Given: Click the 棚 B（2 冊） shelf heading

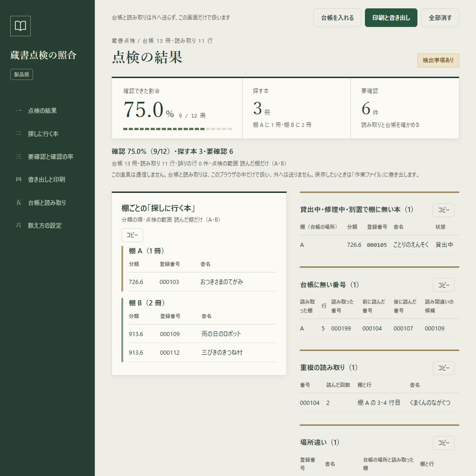Looking at the screenshot, I should point(146,303).
